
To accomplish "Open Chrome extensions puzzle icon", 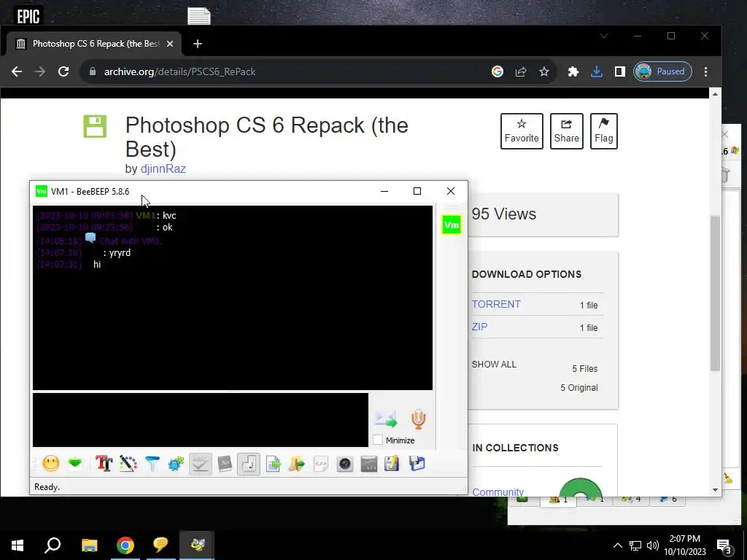I will (573, 71).
